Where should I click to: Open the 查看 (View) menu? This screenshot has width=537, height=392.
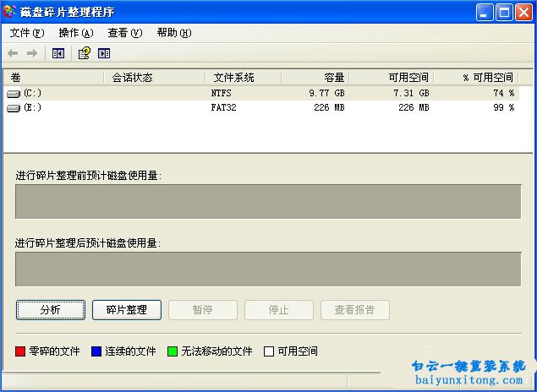tap(124, 33)
